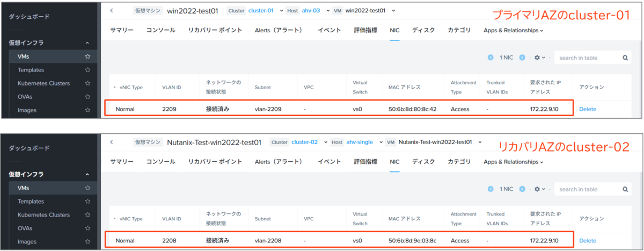Star the Templates item in the bottom sidebar
Image resolution: width=644 pixels, height=251 pixels.
pyautogui.click(x=87, y=202)
